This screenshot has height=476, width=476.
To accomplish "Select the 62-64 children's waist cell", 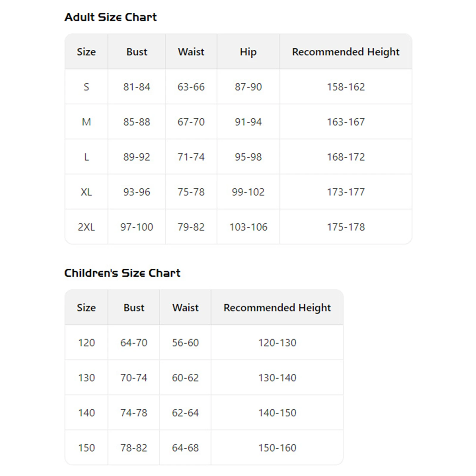I will [185, 413].
